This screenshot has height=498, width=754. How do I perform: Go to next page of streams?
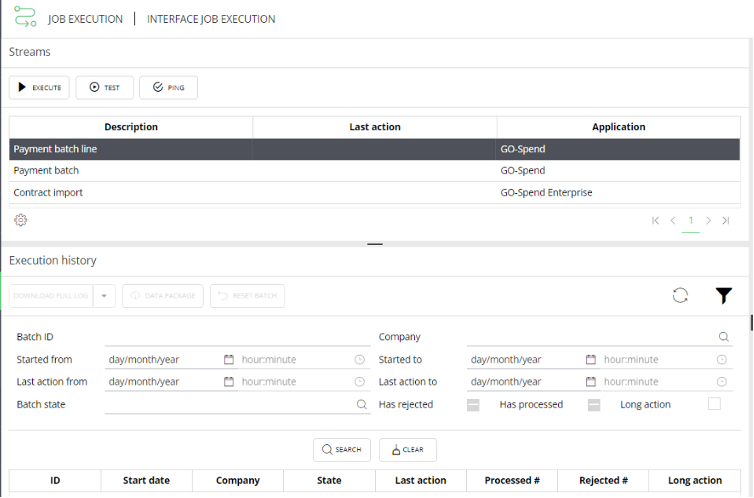[x=708, y=220]
